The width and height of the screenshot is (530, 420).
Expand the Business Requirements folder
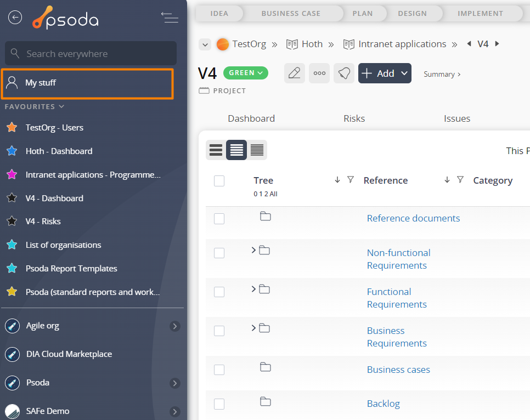(253, 328)
